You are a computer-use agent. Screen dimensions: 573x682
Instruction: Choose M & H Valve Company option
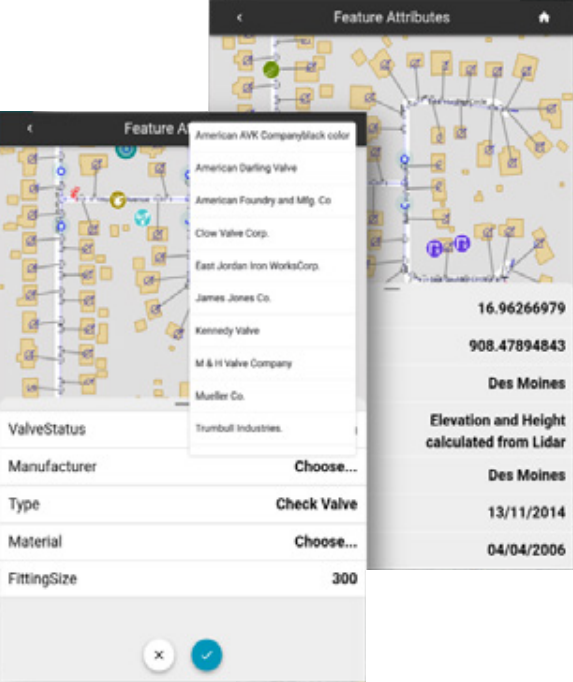[272, 363]
